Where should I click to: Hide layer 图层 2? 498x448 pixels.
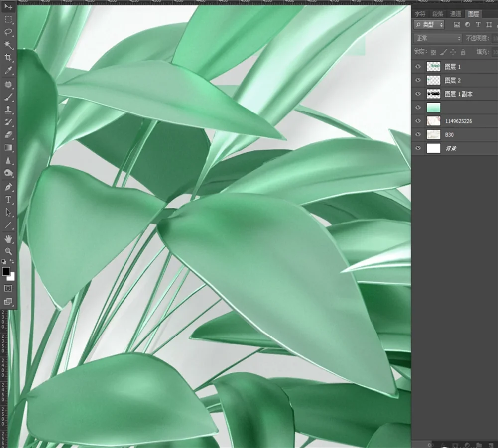(418, 80)
